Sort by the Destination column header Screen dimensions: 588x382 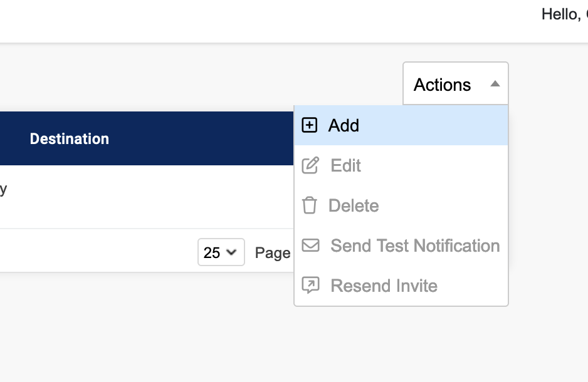pos(70,138)
